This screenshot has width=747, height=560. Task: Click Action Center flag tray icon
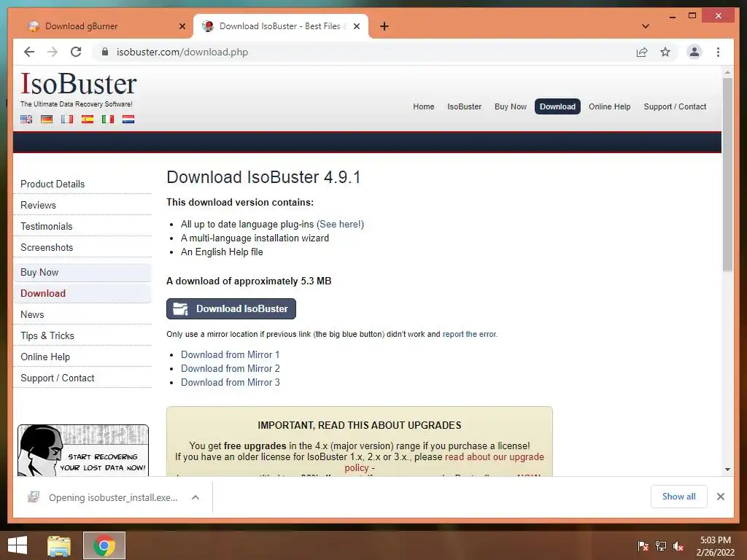click(x=643, y=546)
